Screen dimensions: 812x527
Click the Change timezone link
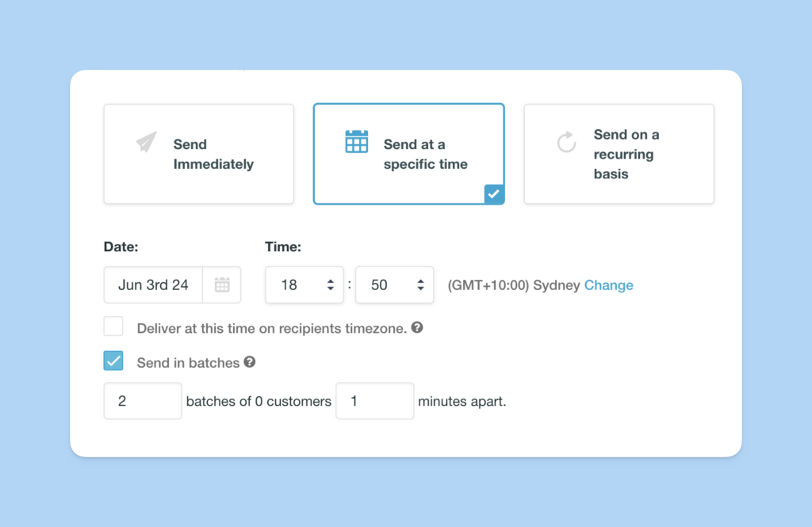[x=608, y=285]
